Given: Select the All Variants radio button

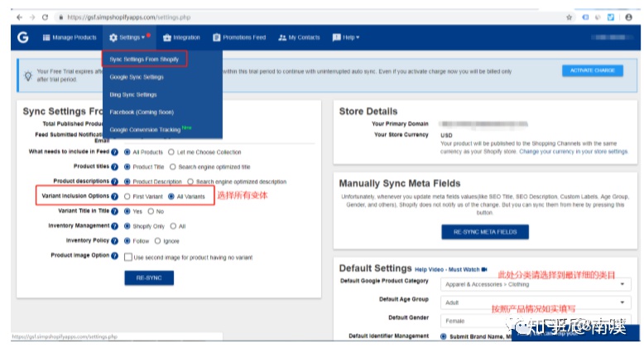Looking at the screenshot, I should [171, 196].
